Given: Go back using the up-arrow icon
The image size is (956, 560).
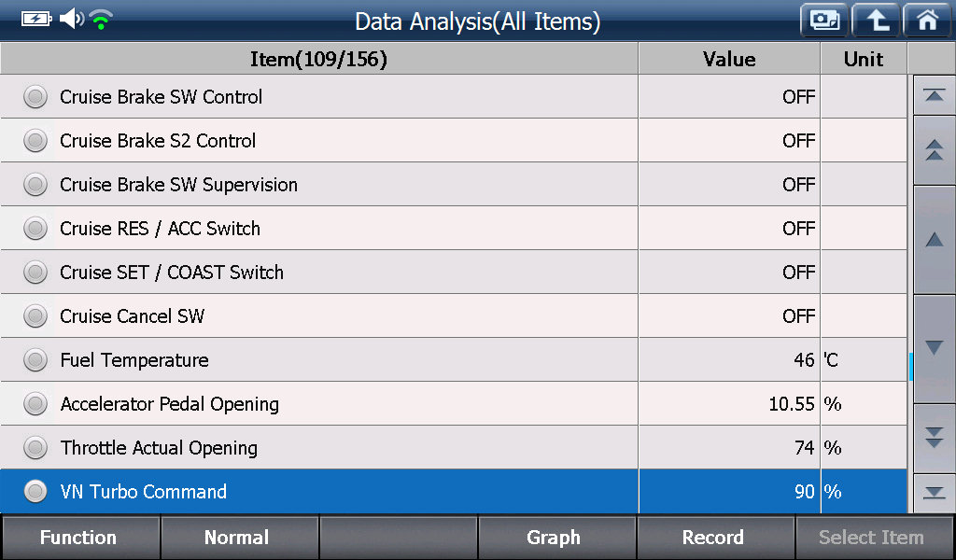Looking at the screenshot, I should (876, 21).
